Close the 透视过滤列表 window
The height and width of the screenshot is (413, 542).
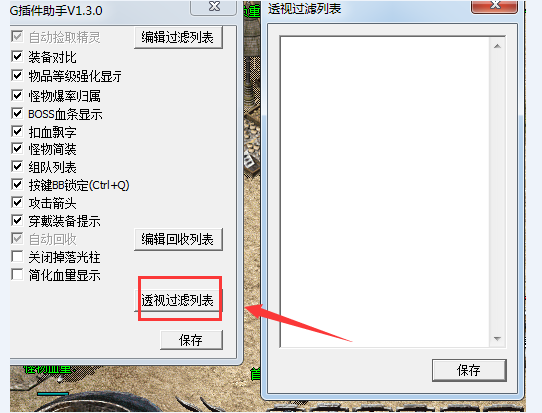click(494, 6)
